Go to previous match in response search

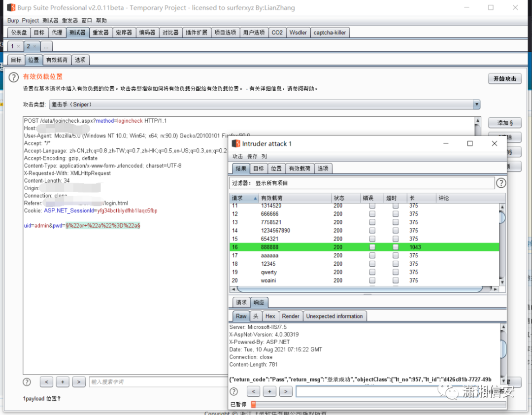coord(254,391)
